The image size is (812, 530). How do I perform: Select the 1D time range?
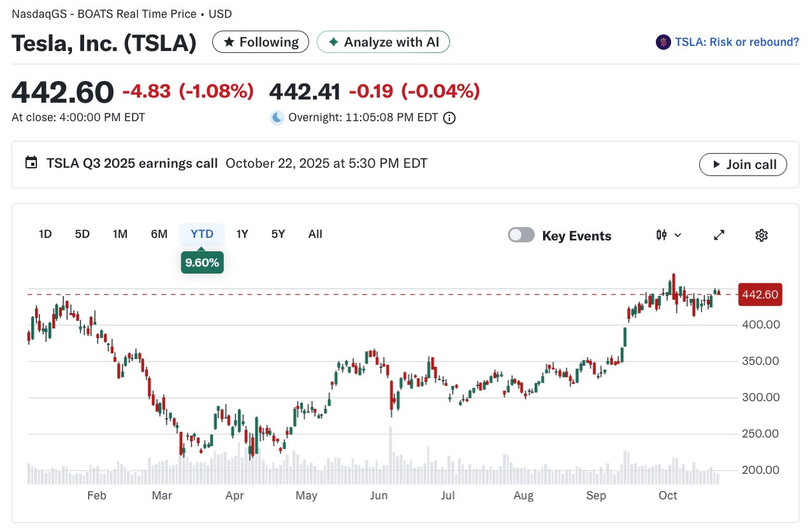pyautogui.click(x=45, y=234)
